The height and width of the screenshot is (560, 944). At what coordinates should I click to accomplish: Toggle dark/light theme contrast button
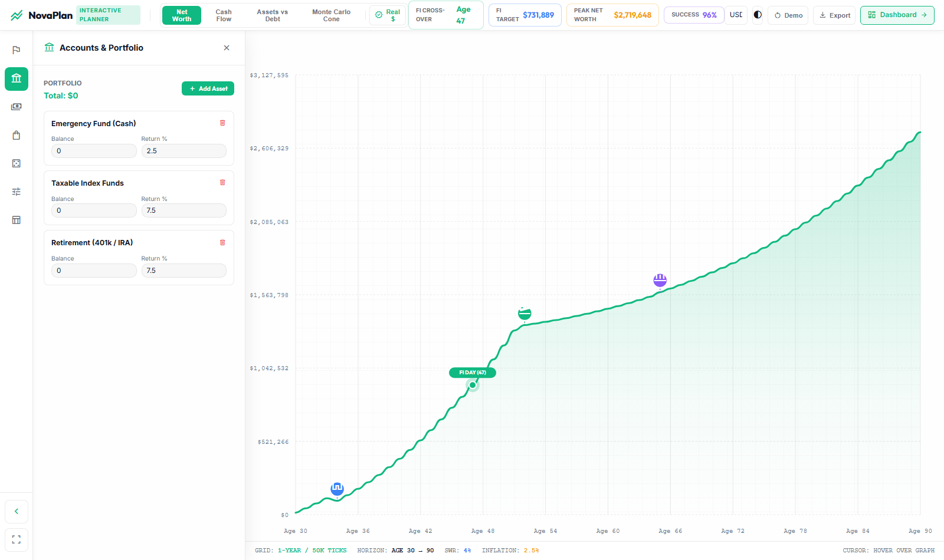coord(758,15)
